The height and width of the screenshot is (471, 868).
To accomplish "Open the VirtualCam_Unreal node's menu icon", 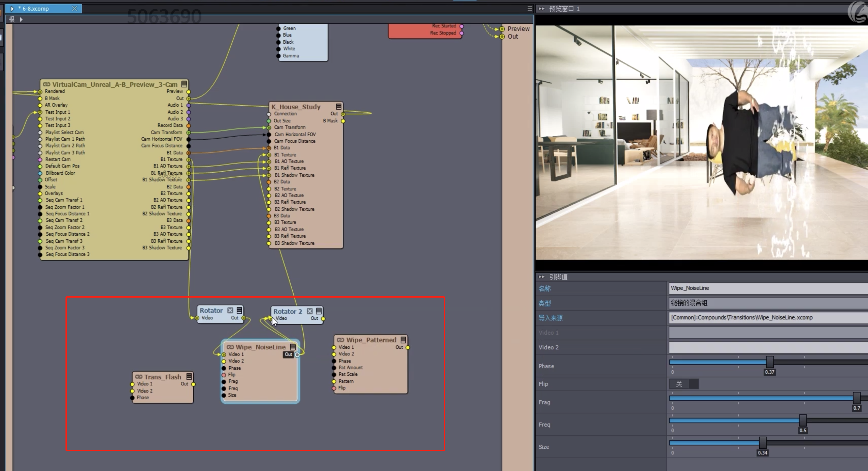I will [184, 84].
